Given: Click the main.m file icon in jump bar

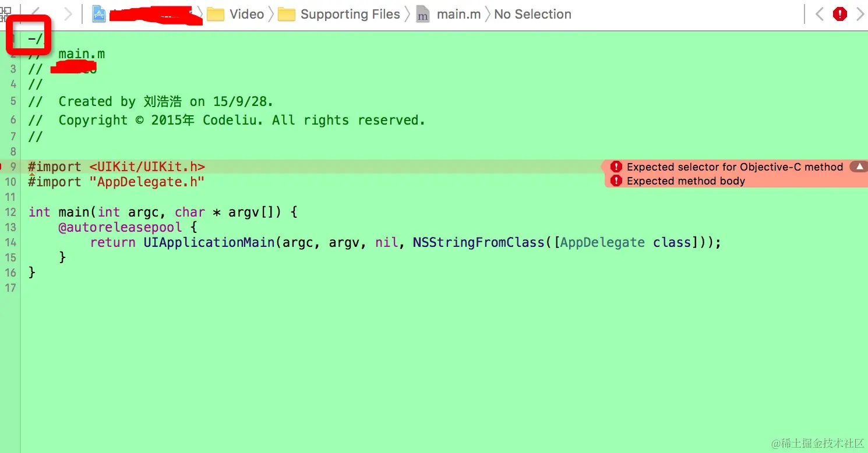Looking at the screenshot, I should pos(424,14).
